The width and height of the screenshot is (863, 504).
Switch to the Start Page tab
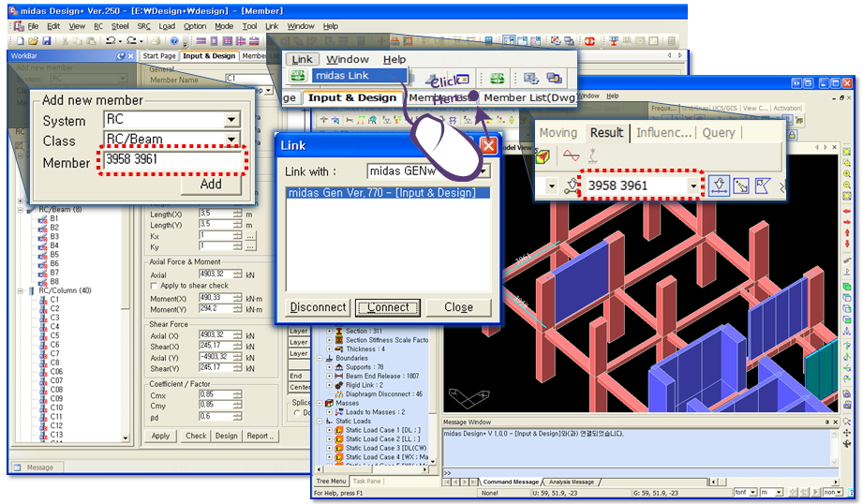[x=159, y=56]
